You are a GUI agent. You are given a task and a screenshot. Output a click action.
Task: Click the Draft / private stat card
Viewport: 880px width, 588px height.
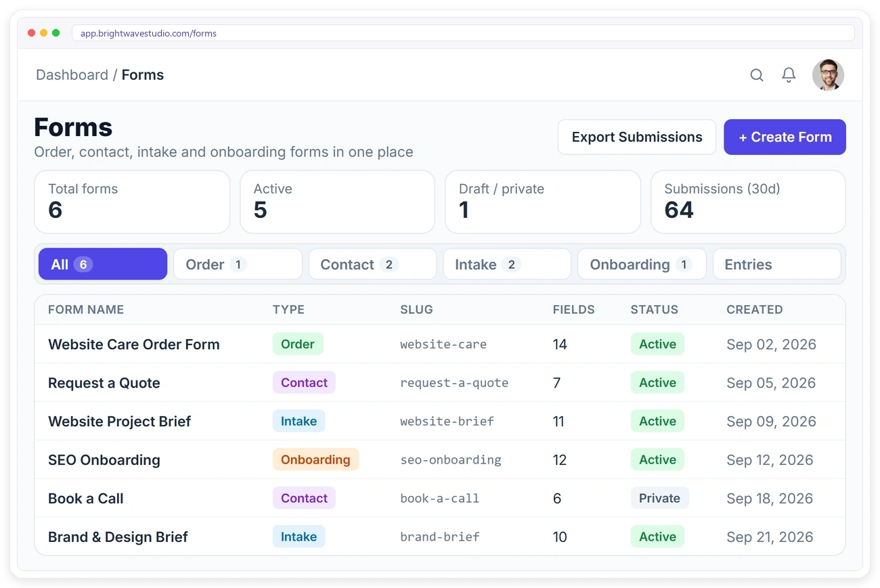click(x=542, y=202)
